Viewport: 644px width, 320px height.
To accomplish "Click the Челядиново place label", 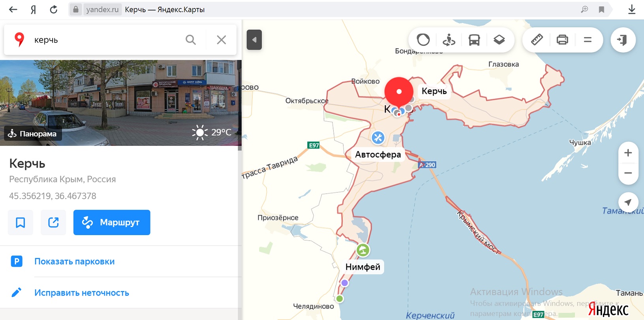I will [314, 306].
